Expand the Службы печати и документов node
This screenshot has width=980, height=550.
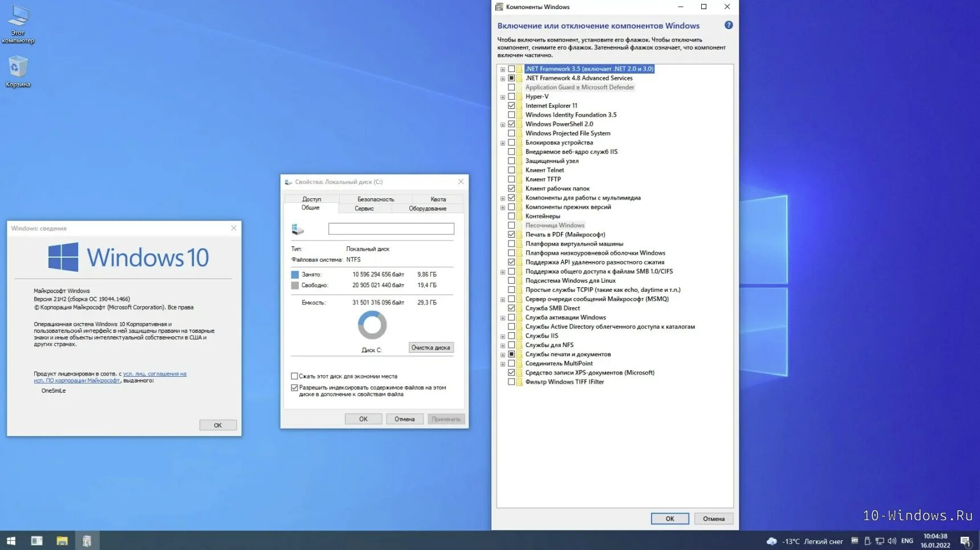(503, 355)
